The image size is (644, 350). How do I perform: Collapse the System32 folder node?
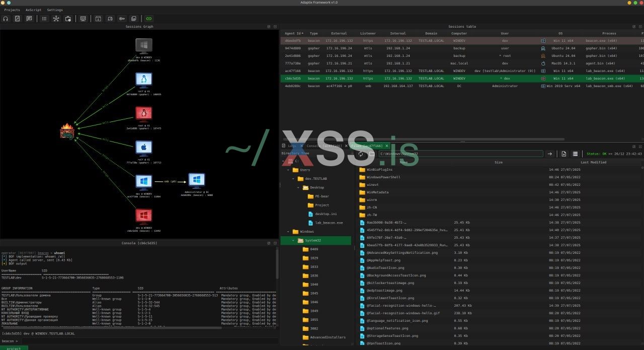pyautogui.click(x=293, y=240)
